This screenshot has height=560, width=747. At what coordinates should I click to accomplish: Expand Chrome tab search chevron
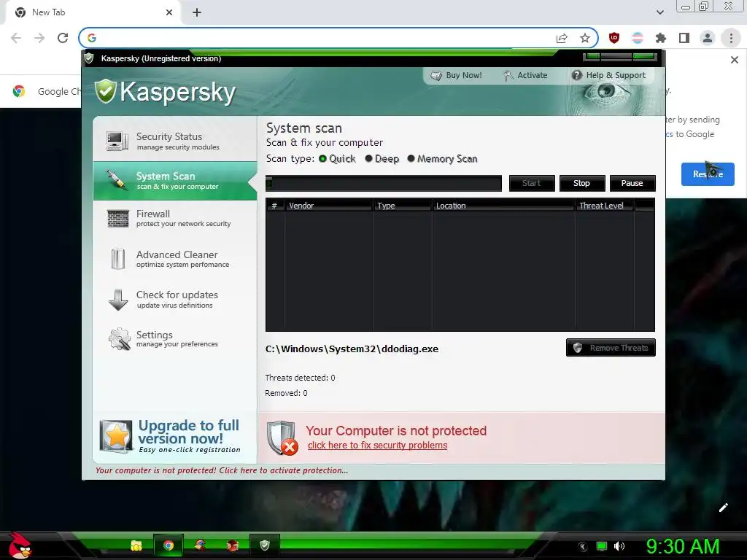tap(659, 12)
